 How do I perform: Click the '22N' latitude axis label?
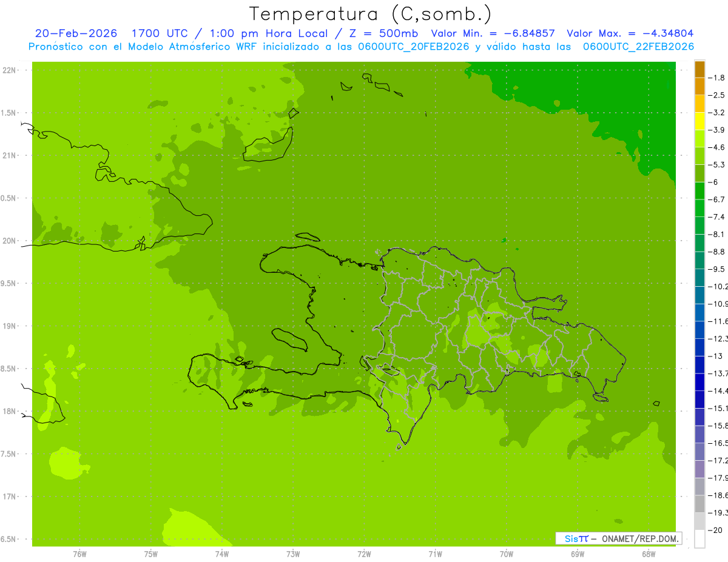10,70
